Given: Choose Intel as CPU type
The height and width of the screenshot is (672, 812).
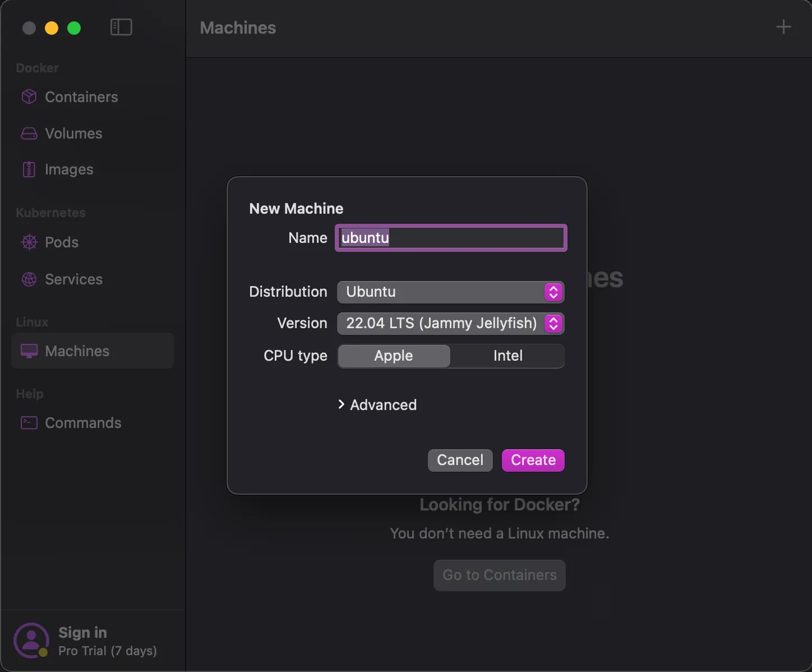Looking at the screenshot, I should (x=507, y=356).
